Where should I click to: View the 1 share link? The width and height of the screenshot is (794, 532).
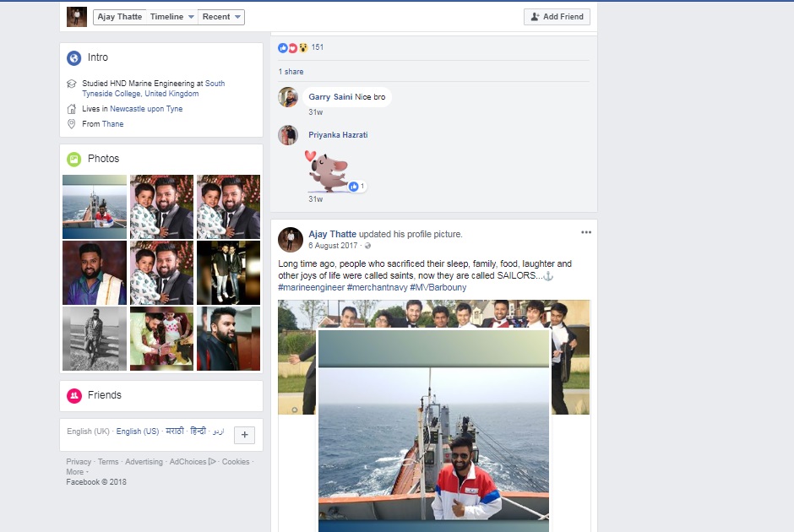click(291, 72)
